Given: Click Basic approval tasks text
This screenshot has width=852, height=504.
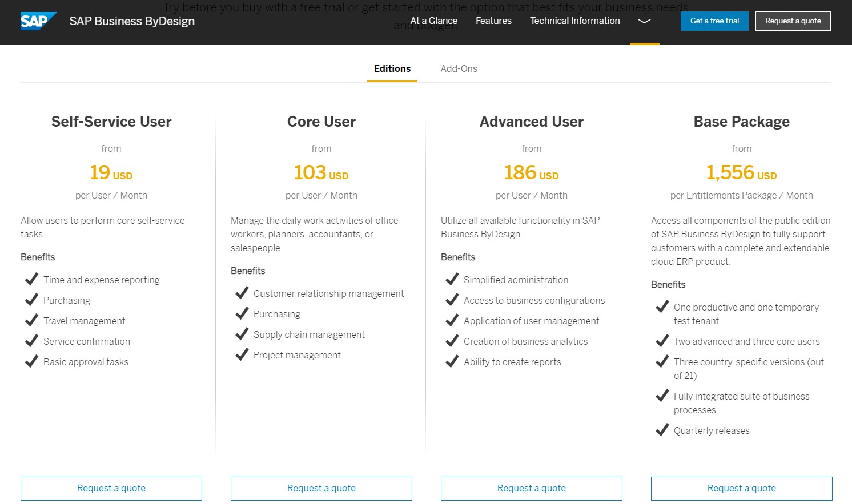Looking at the screenshot, I should click(x=86, y=362).
